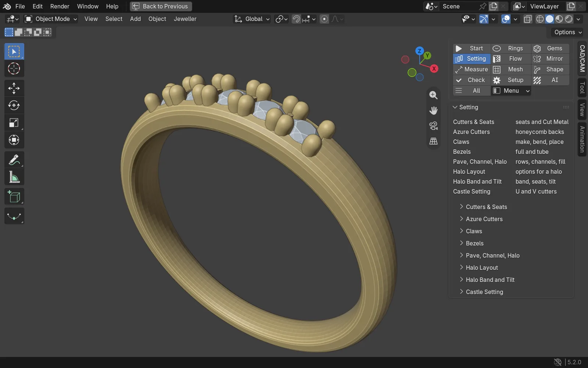Pick the Rotate tool
Viewport: 588px width, 368px height.
(x=14, y=106)
